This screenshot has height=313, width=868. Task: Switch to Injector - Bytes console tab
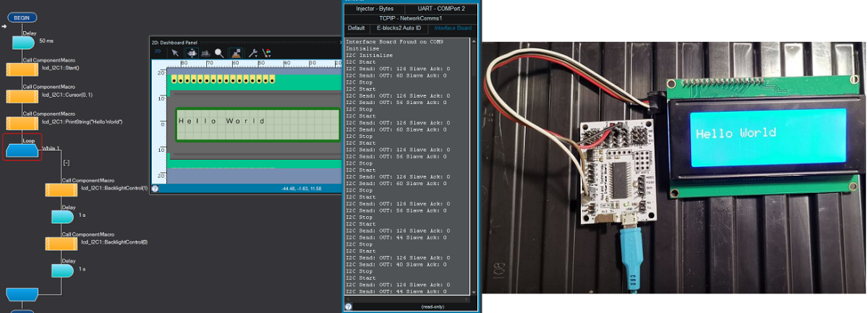(375, 8)
